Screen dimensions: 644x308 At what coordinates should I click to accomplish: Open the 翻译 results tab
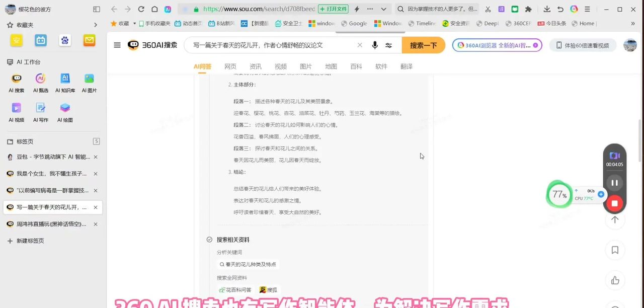tap(406, 66)
